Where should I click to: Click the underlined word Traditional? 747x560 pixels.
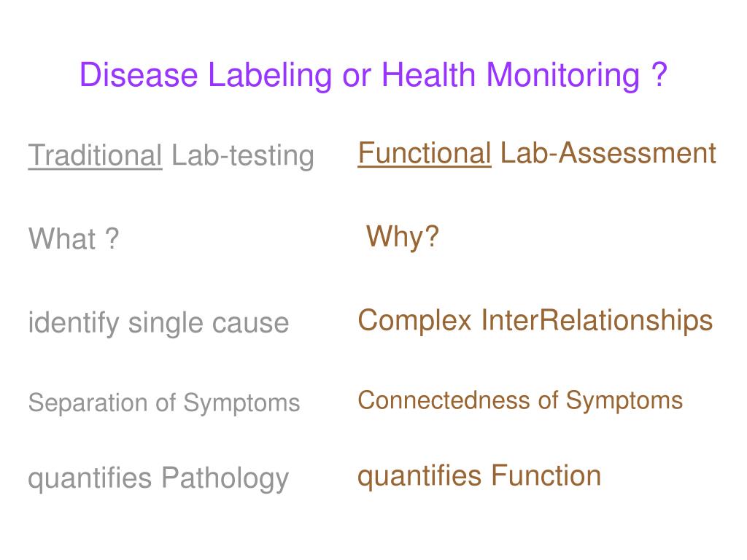(x=96, y=156)
